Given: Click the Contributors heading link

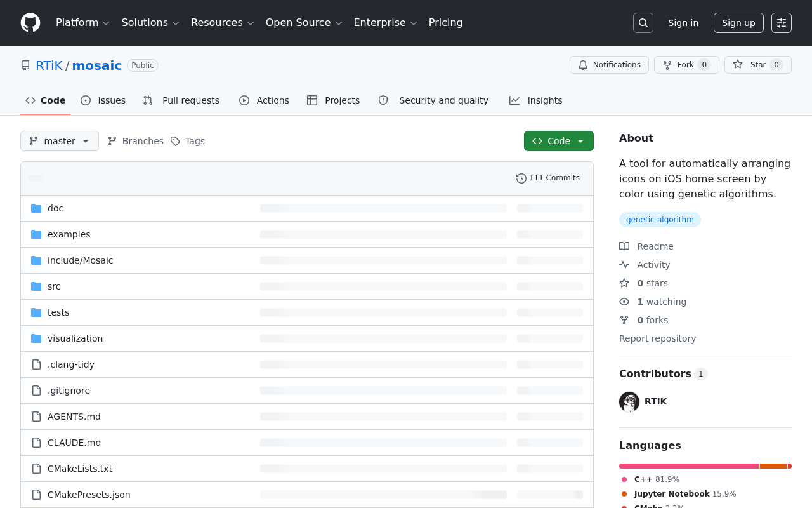Looking at the screenshot, I should coord(663,374).
